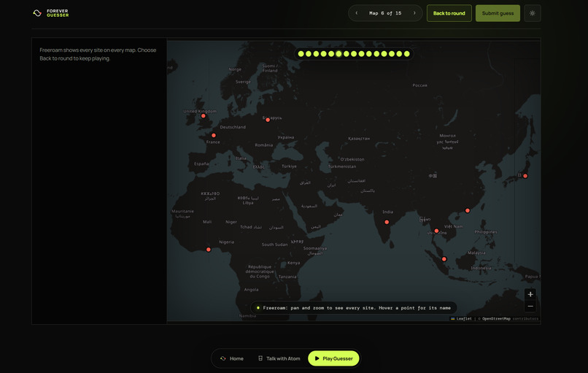588x373 pixels.
Task: Click the Submit guess button
Action: (x=498, y=13)
